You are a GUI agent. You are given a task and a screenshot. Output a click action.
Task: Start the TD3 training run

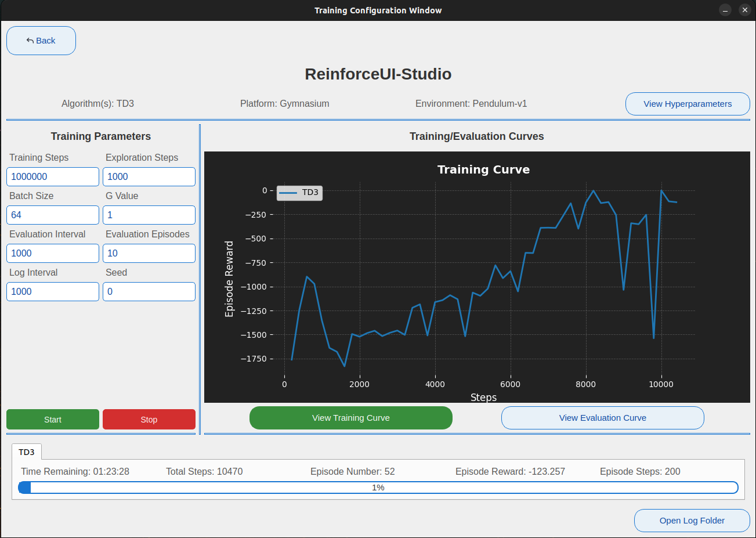coord(52,419)
